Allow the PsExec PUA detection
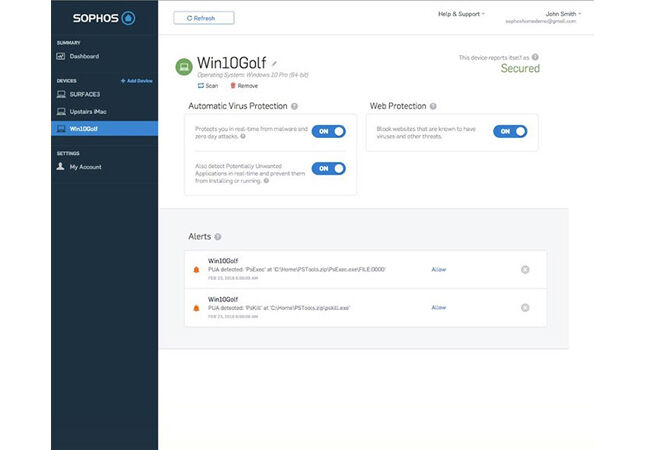The image size is (650, 450). [439, 270]
